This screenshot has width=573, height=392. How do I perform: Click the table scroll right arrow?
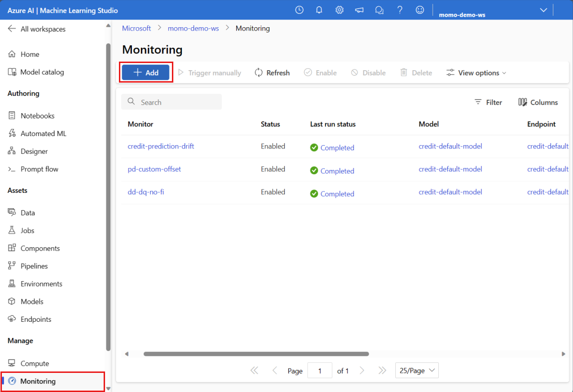click(563, 354)
